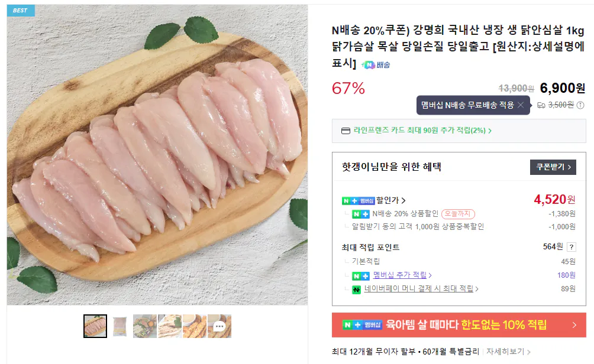
Task: Click the chevron after 네이버페이 머니 결제 적립
Action: [477, 289]
